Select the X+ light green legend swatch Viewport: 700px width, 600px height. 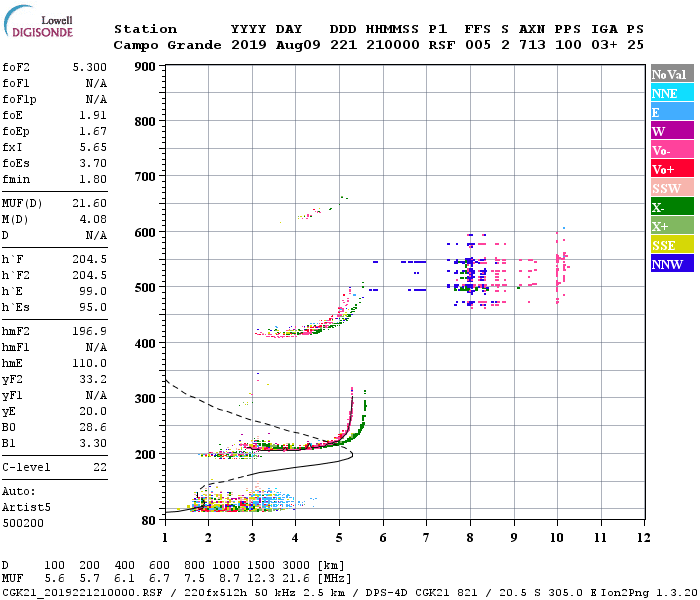[672, 226]
